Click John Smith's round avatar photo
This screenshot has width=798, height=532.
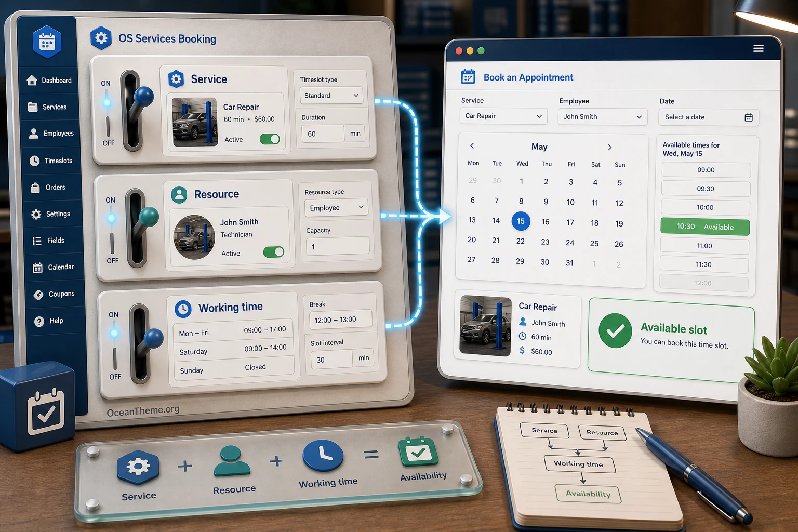(x=194, y=237)
